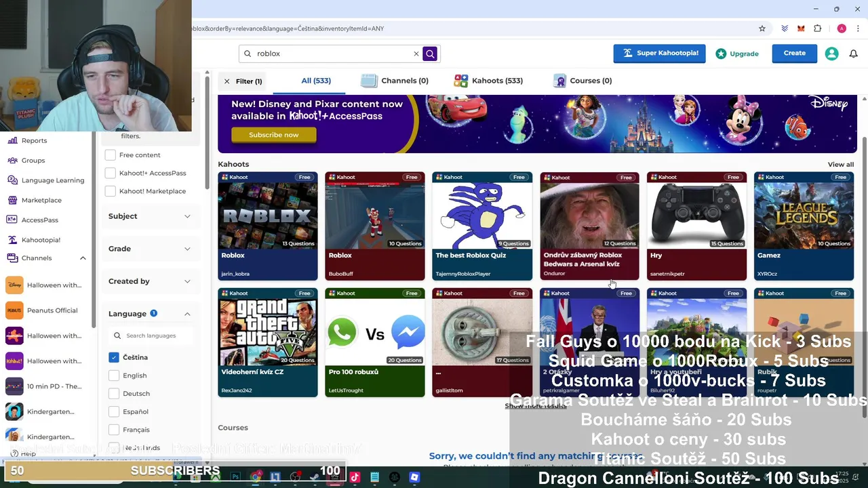This screenshot has width=868, height=488.
Task: Click the Upgrade button
Action: click(737, 54)
